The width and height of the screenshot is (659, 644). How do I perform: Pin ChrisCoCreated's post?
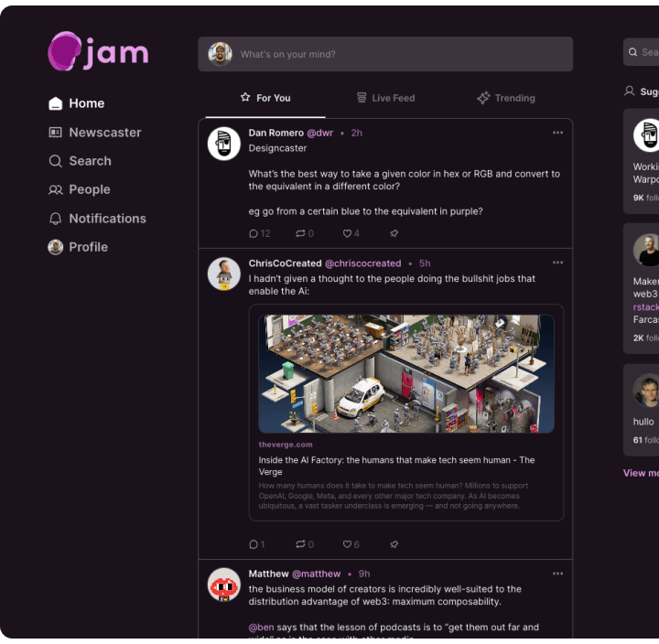click(x=394, y=544)
